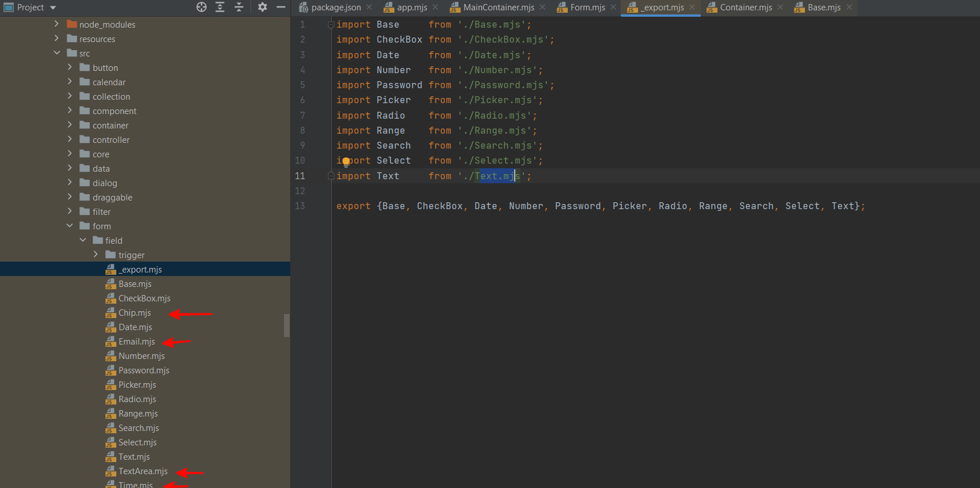Close the MainContainer.mjs tab

tap(542, 7)
